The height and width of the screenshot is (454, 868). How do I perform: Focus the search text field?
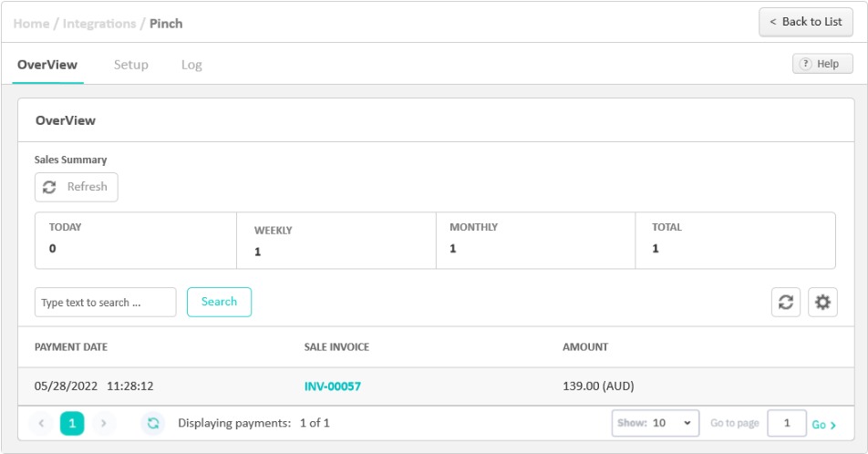point(105,303)
